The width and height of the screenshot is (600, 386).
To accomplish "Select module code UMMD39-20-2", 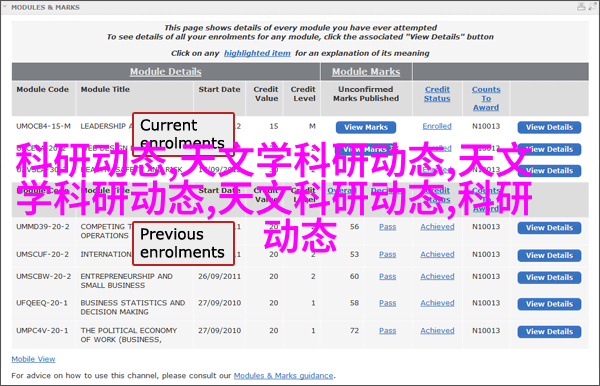I will pyautogui.click(x=43, y=227).
